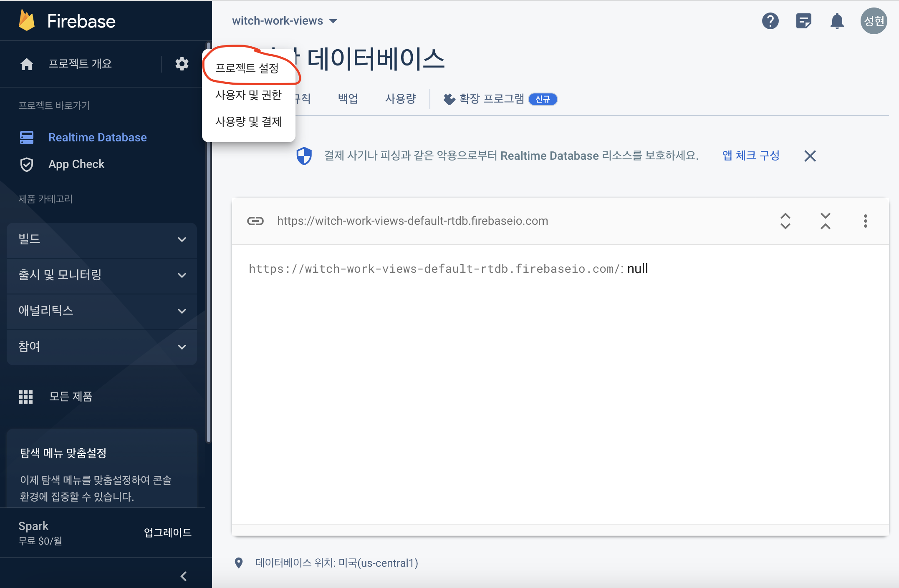
Task: Expand the 애널리틱스 category
Action: (101, 311)
